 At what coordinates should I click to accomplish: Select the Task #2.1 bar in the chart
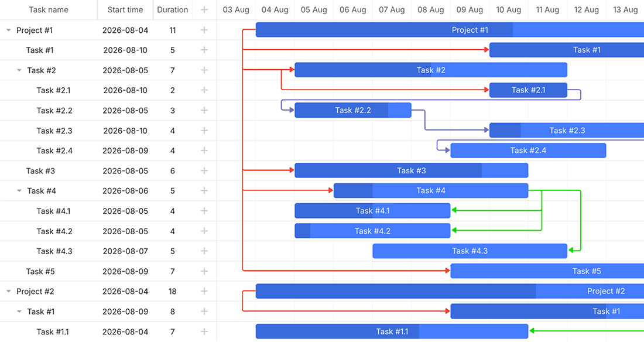528,90
